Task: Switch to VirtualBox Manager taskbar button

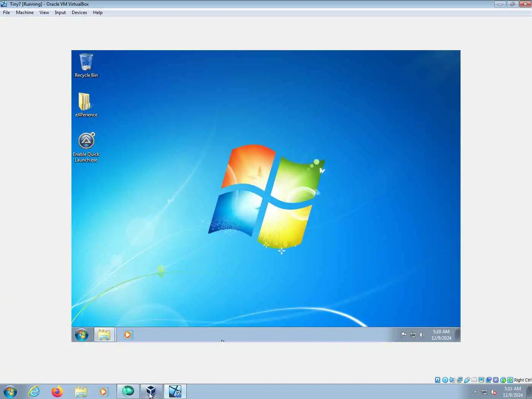Action: tap(151, 391)
